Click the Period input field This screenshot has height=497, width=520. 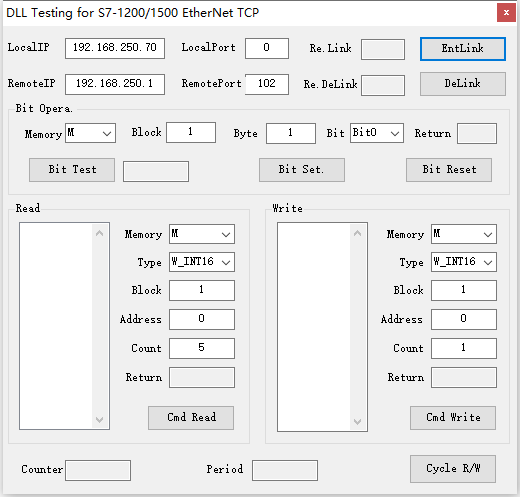[x=285, y=470]
